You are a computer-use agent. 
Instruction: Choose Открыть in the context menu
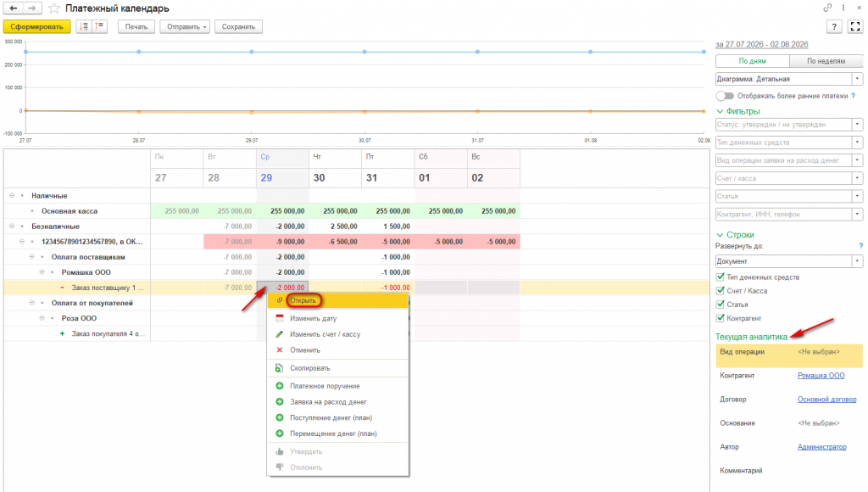[337, 300]
